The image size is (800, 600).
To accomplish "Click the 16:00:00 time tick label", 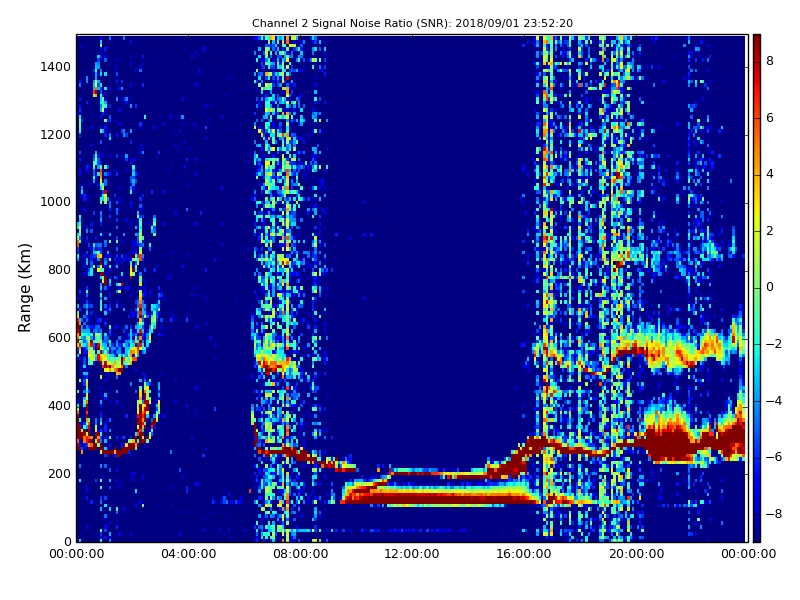I will [x=524, y=554].
